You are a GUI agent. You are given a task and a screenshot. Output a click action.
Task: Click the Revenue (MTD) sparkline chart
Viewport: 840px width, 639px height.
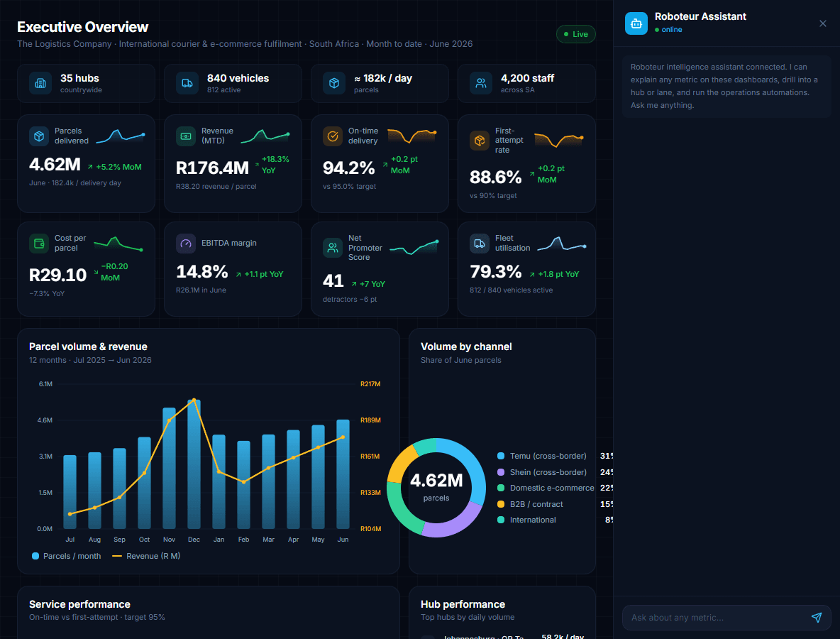coord(265,136)
